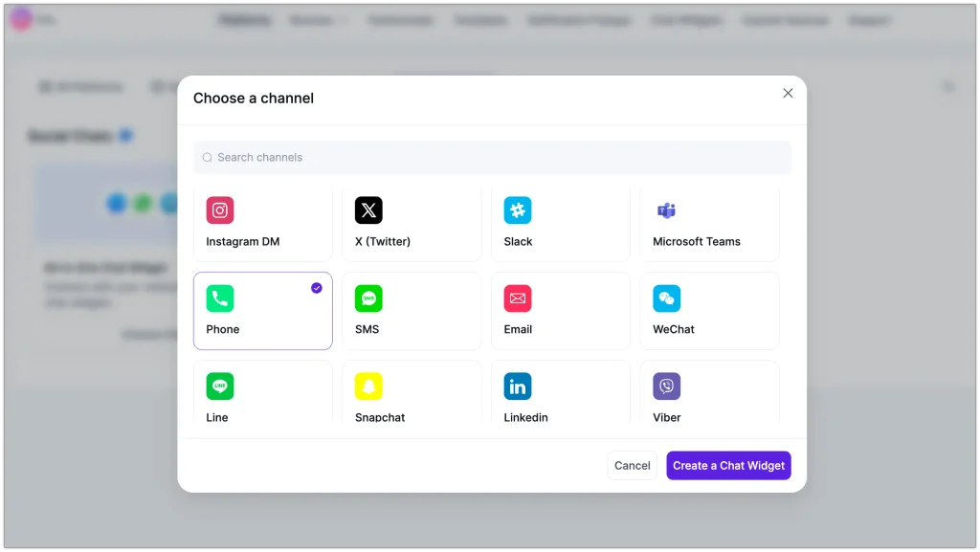Pick the Viber channel icon
This screenshot has width=980, height=552.
666,386
